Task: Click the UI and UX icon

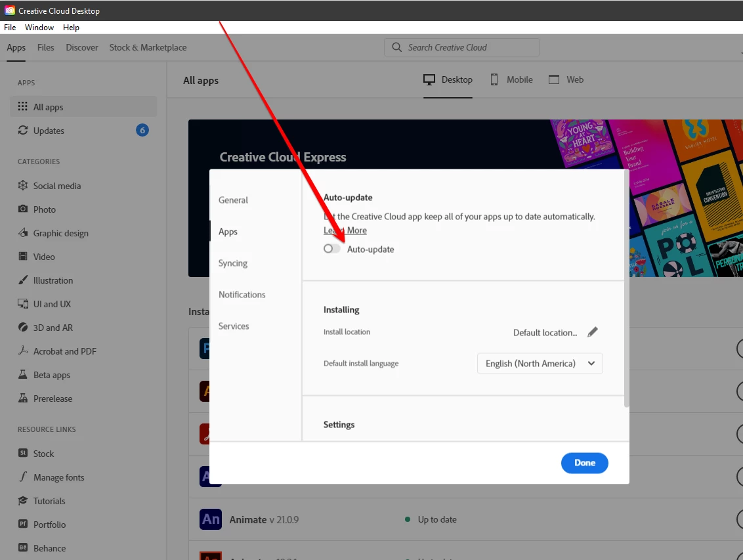Action: click(x=22, y=304)
